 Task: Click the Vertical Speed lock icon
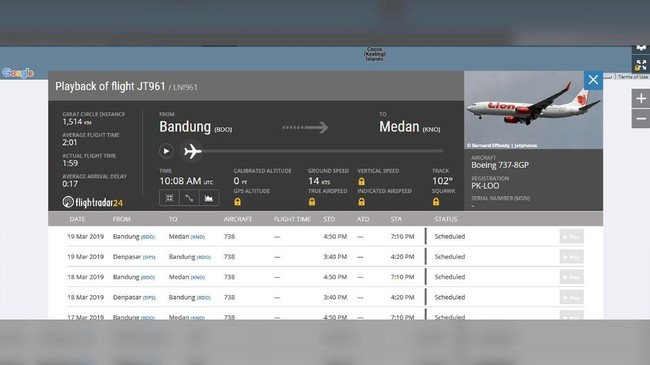[361, 182]
